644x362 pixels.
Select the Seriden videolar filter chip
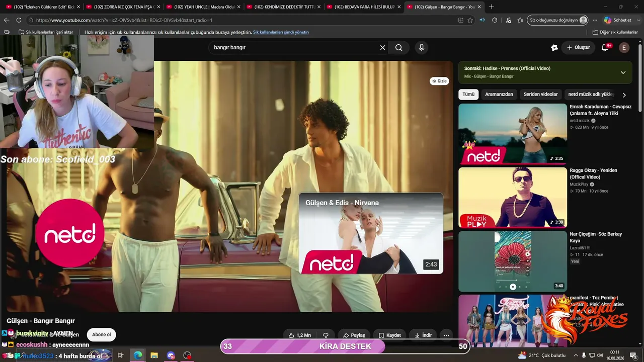541,95
